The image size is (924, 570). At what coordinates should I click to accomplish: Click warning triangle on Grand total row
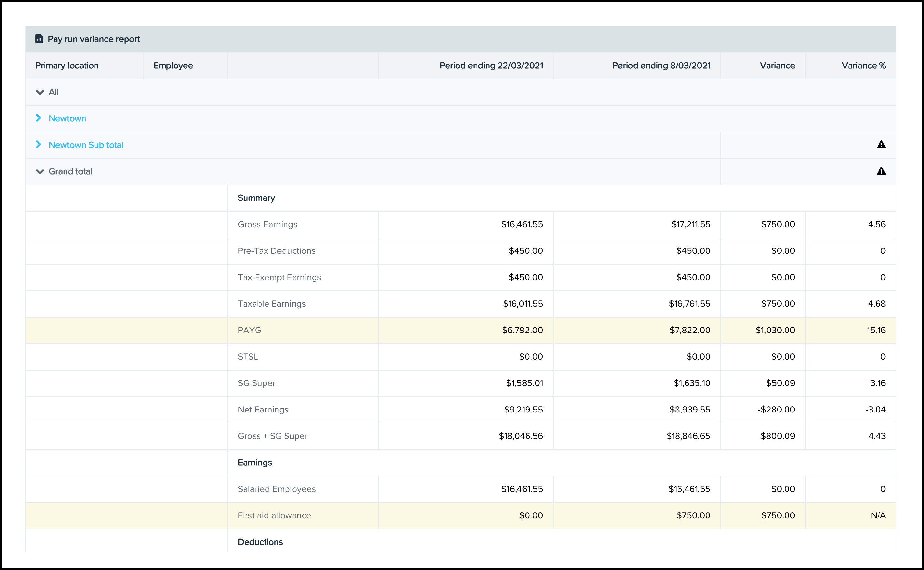(x=881, y=171)
